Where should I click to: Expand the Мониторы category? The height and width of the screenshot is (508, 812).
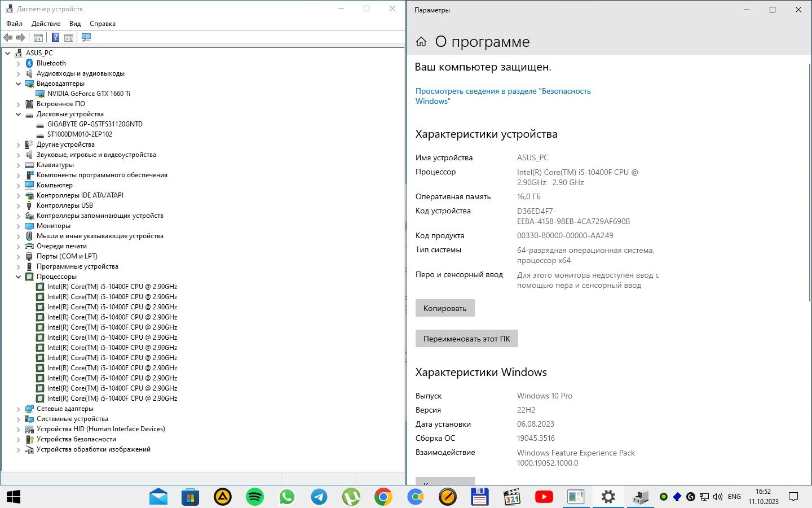[x=18, y=226]
